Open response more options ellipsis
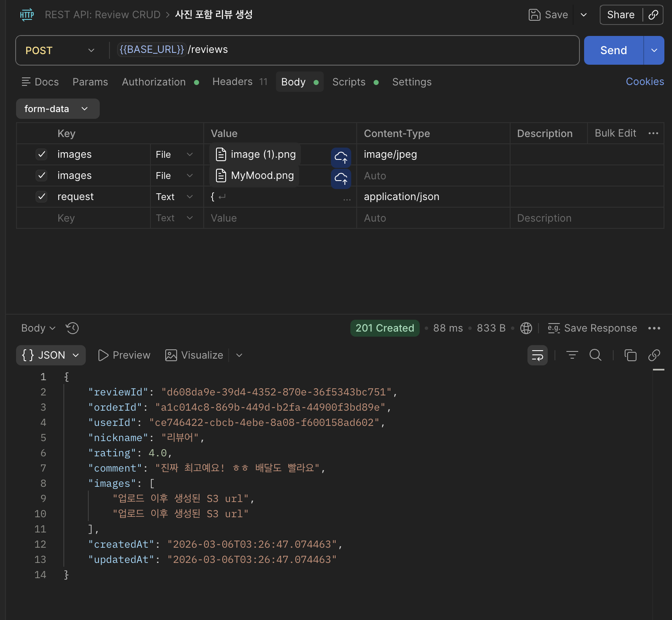The width and height of the screenshot is (672, 620). pos(654,328)
